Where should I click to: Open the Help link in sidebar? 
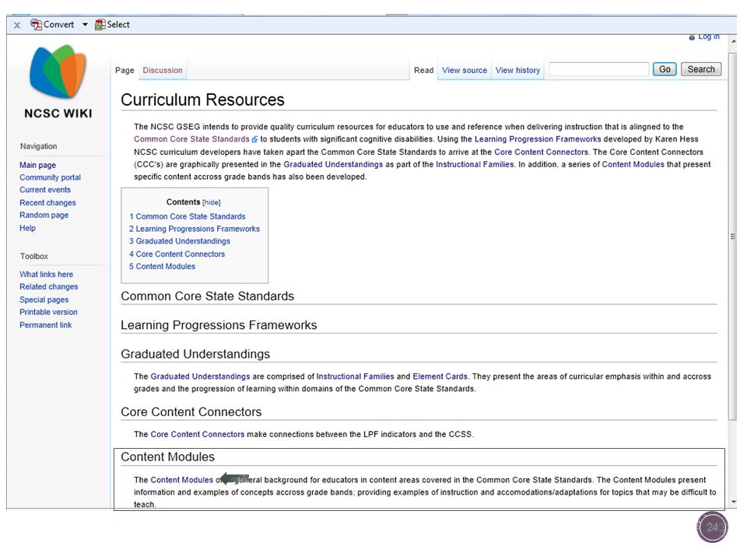click(28, 228)
